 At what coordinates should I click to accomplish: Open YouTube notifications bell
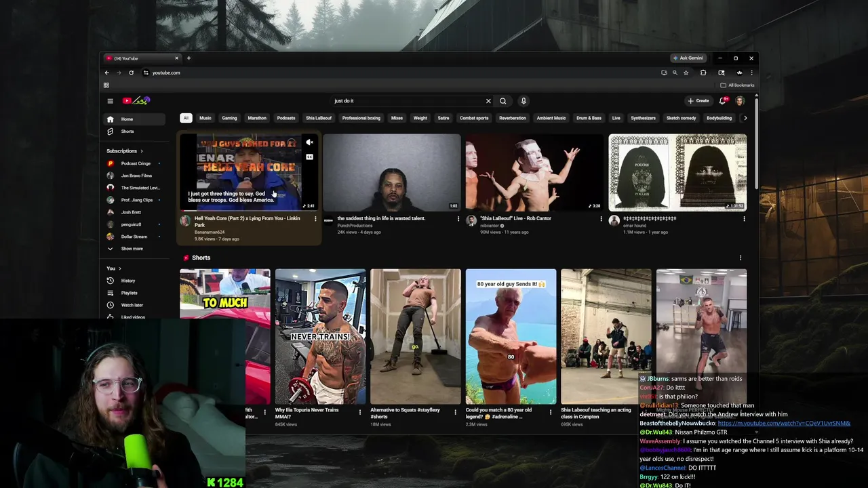click(x=723, y=101)
